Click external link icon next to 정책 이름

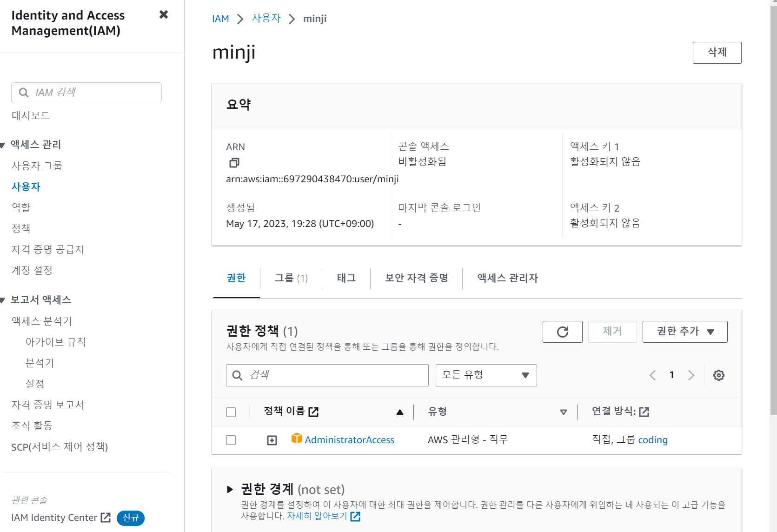(313, 412)
